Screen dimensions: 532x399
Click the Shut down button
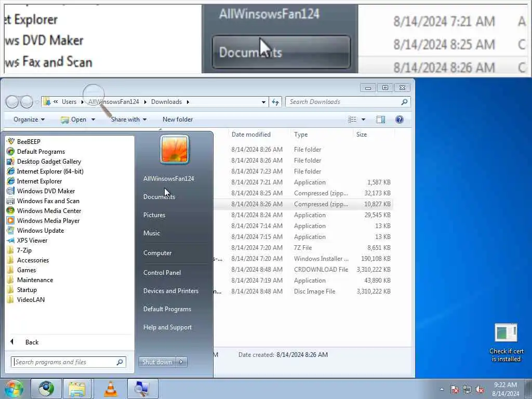click(x=157, y=362)
